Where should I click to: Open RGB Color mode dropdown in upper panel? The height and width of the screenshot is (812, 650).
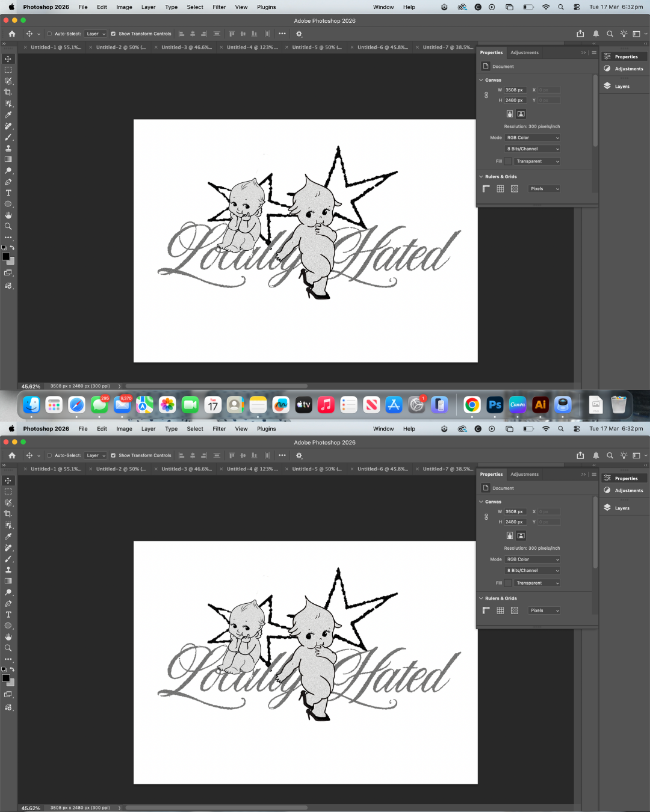pos(533,138)
